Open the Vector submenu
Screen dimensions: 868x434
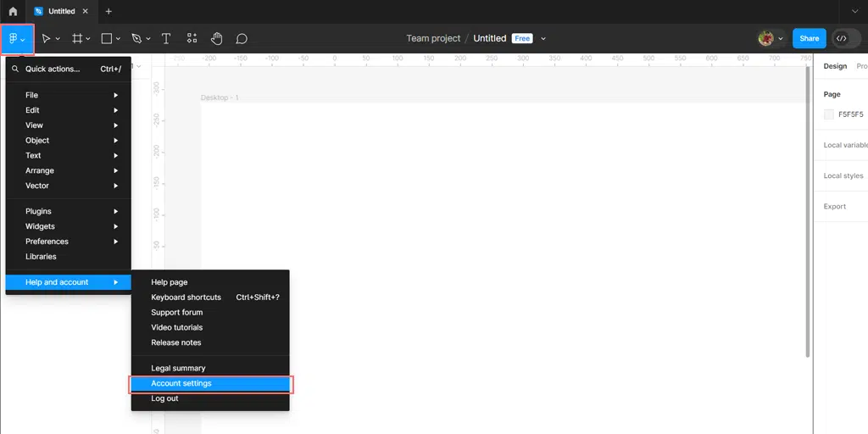(69, 186)
